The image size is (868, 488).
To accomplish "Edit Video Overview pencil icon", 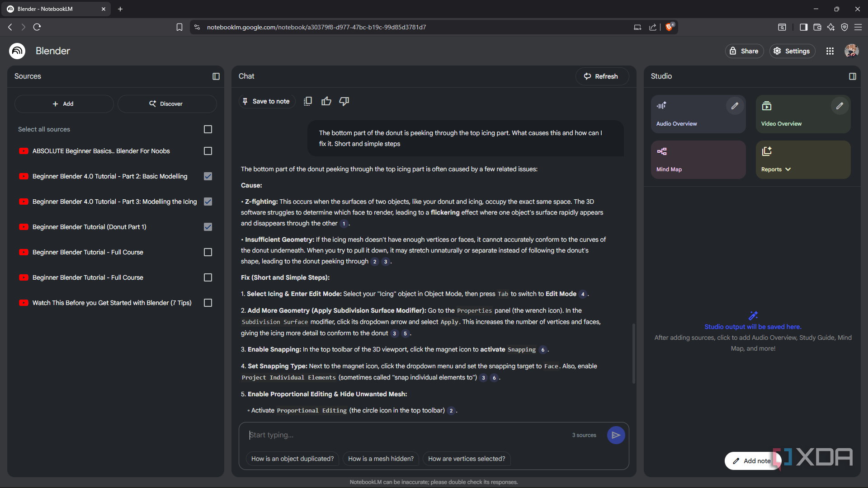I will tap(840, 106).
